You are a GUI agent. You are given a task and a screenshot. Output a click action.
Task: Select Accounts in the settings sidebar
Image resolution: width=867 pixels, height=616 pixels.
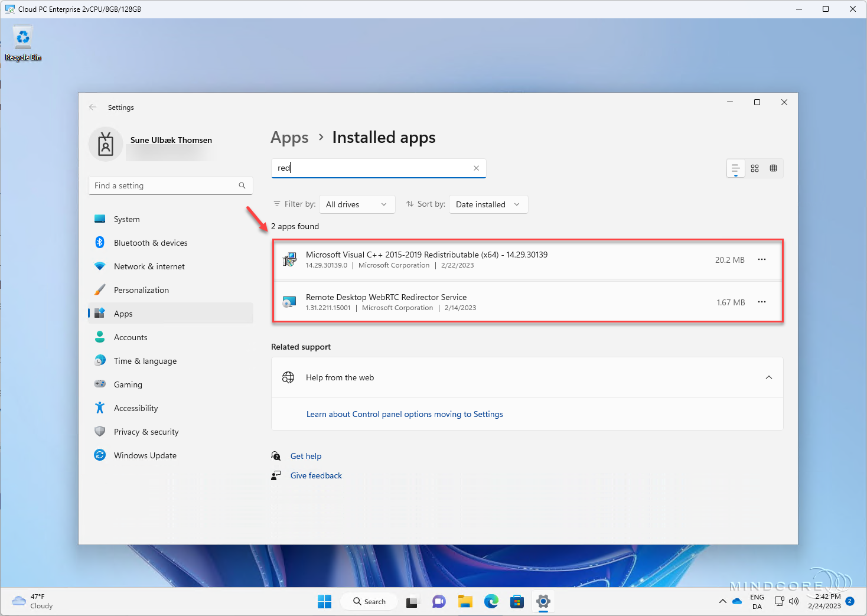(130, 337)
